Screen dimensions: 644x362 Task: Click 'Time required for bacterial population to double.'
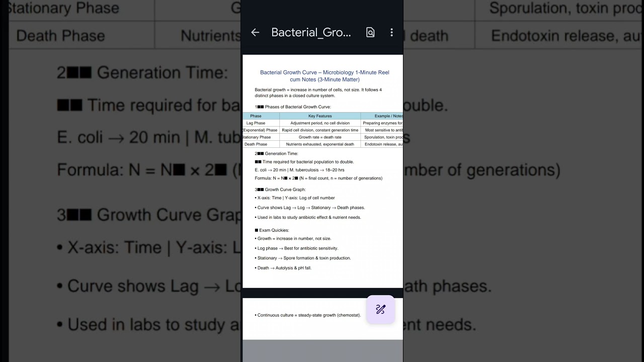(x=304, y=162)
